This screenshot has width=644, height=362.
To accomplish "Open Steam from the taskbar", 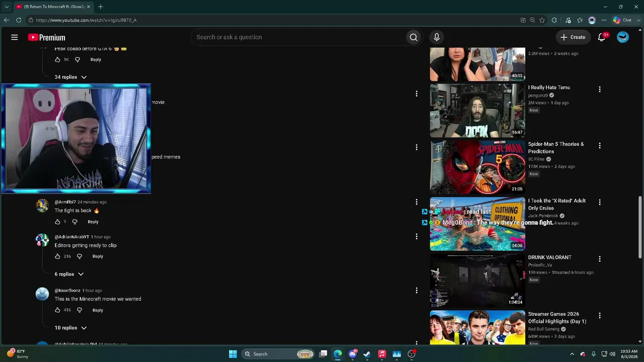I will tap(367, 354).
